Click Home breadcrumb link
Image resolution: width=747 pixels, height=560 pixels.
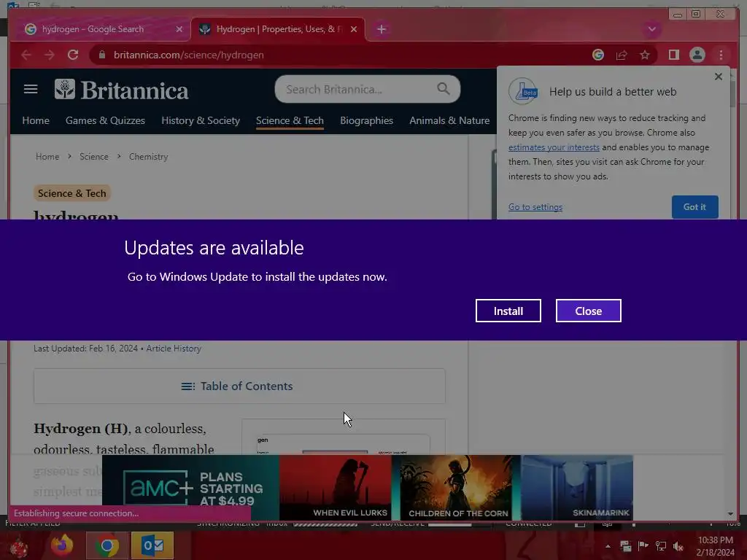pos(47,157)
